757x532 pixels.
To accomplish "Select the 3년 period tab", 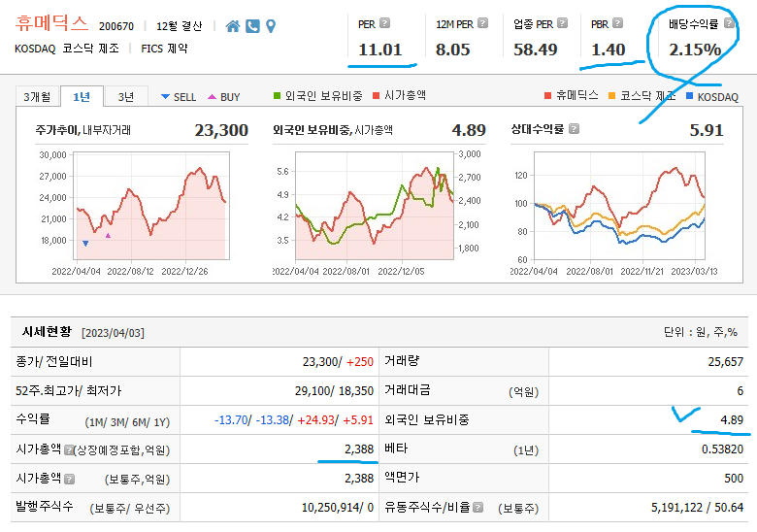I will coord(126,96).
